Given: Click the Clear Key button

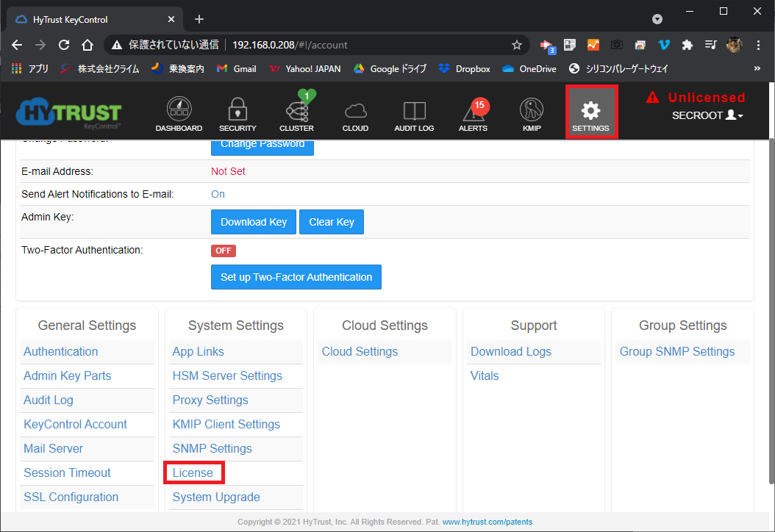Looking at the screenshot, I should click(x=332, y=222).
